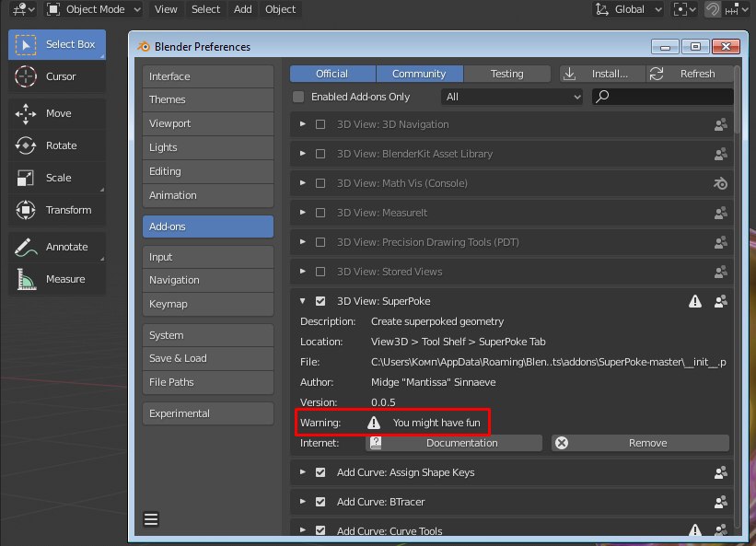Open the editor type selector in header
The image size is (756, 546).
(23, 9)
